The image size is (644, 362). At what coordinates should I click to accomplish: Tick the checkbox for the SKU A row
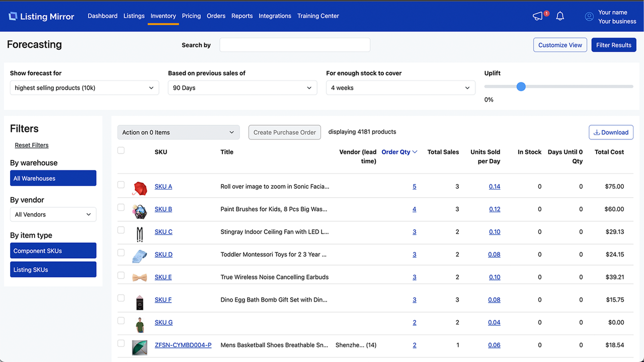coord(121,185)
